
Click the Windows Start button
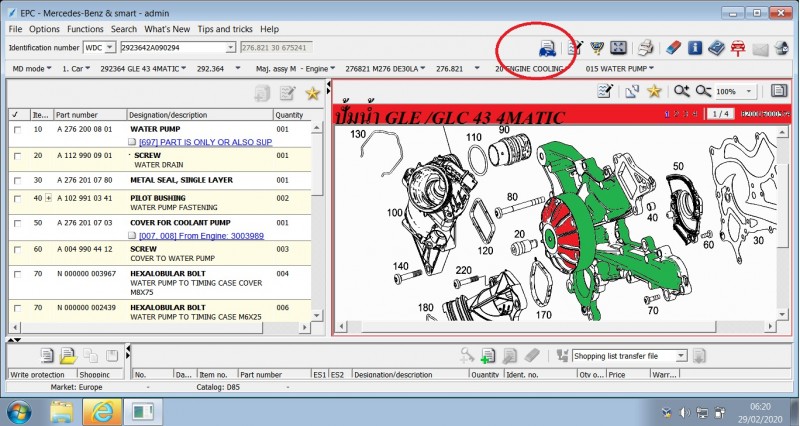click(19, 412)
